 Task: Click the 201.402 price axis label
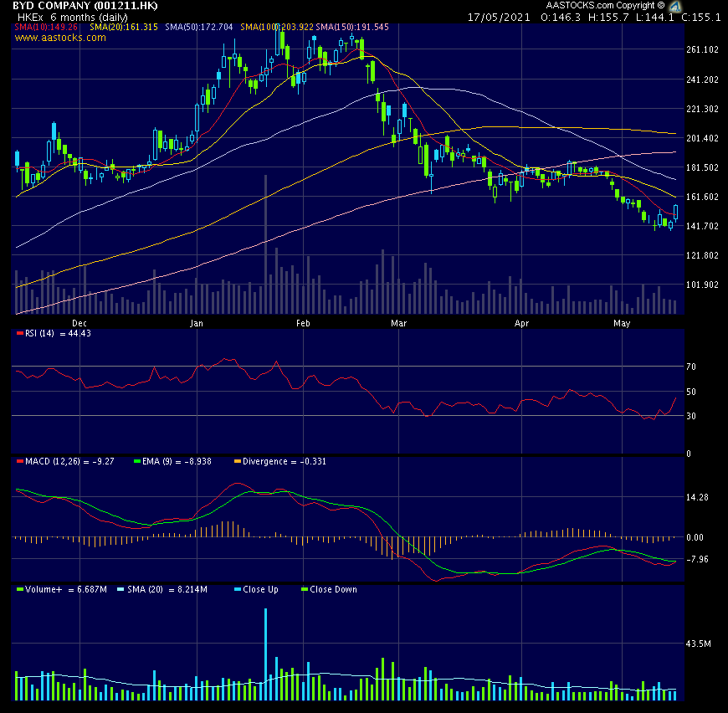(x=702, y=138)
